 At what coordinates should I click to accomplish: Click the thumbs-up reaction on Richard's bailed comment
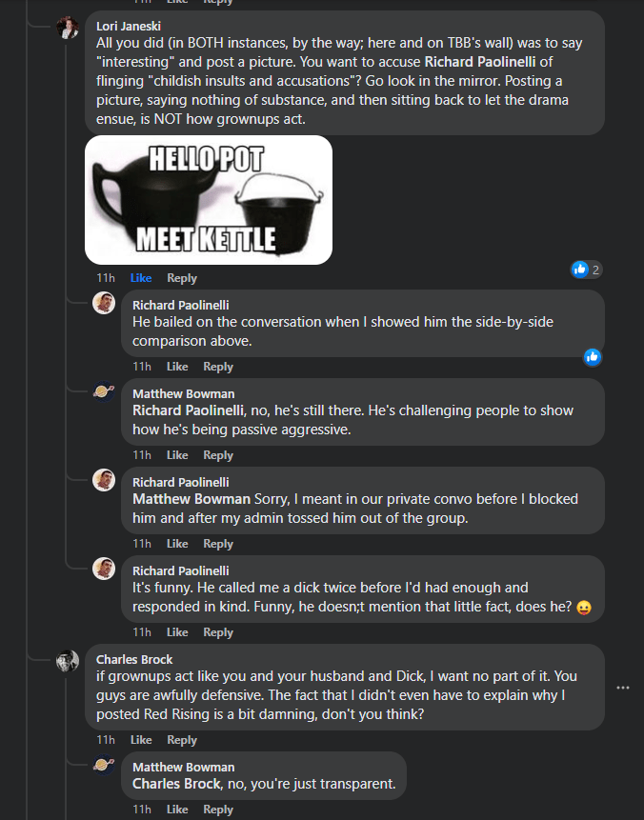[x=593, y=357]
